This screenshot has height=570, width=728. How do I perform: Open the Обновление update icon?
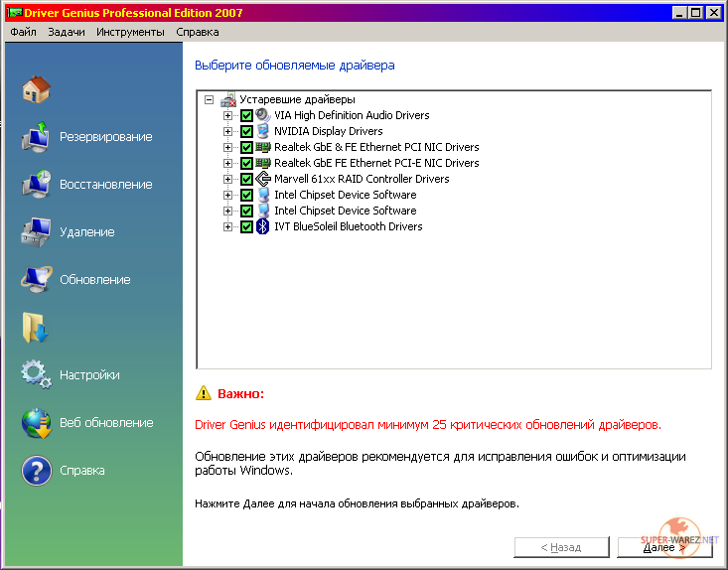point(37,280)
